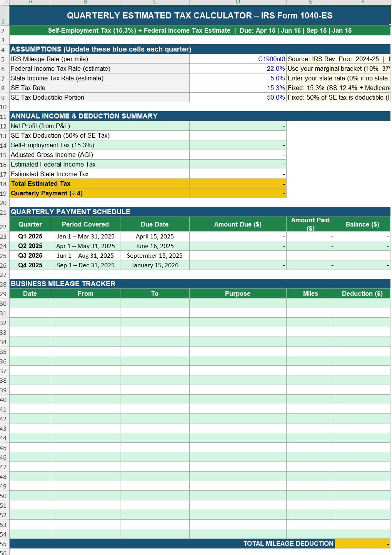
Task: Click the Deduction ($) column header
Action: [362, 293]
